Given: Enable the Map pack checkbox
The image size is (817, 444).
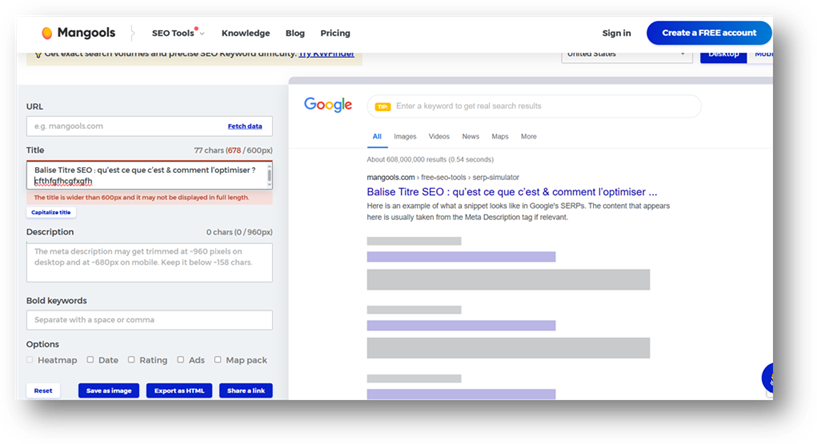Looking at the screenshot, I should (218, 360).
